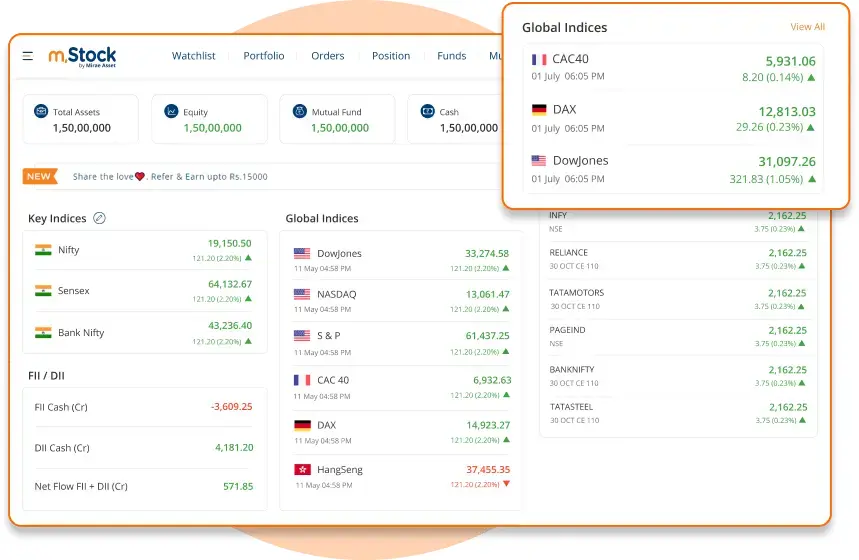The height and width of the screenshot is (560, 859).
Task: Go to the Orders tab
Action: click(x=327, y=56)
